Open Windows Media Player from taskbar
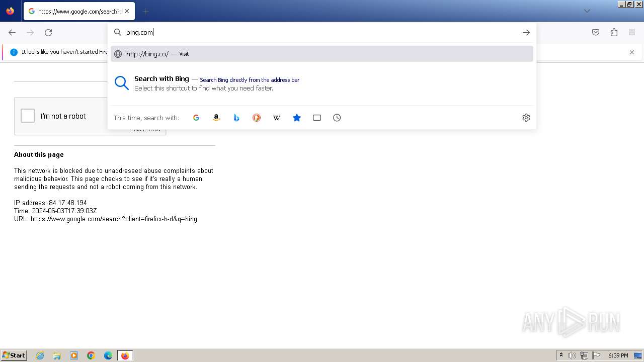 coord(74,355)
